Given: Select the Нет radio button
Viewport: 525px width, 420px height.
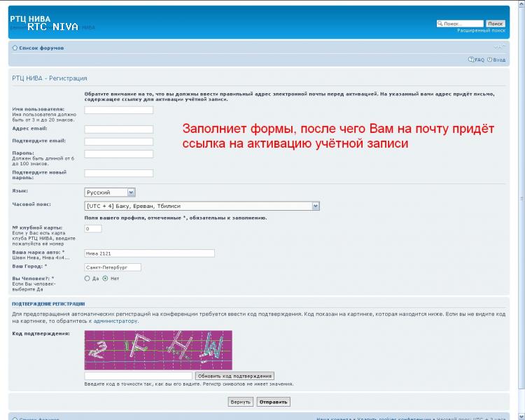Looking at the screenshot, I should 105,279.
